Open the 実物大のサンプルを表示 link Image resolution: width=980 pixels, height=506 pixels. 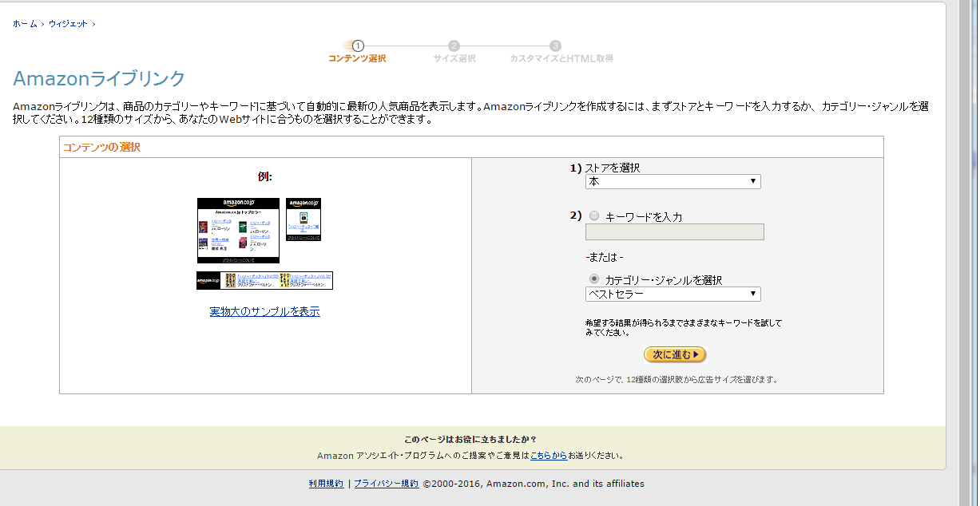265,311
